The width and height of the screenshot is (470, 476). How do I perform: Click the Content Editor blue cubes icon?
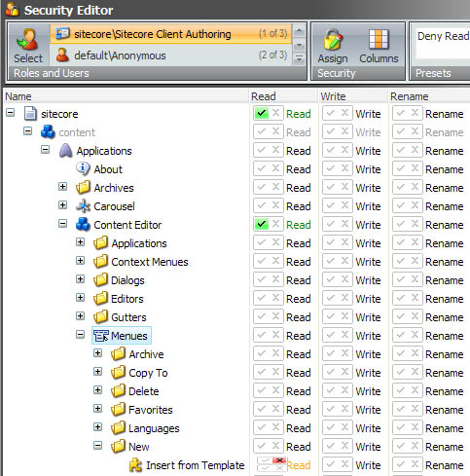click(83, 225)
